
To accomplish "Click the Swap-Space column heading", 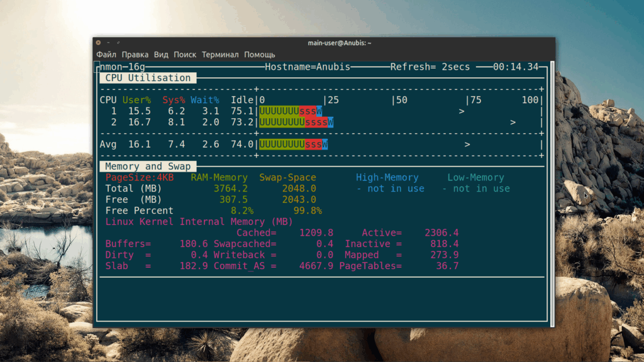I will (287, 178).
